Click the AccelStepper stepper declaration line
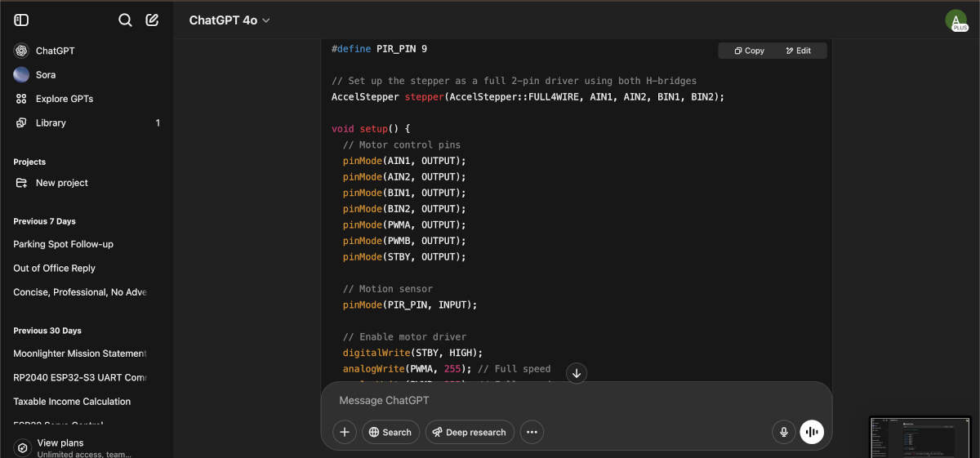The width and height of the screenshot is (980, 458). [x=528, y=96]
